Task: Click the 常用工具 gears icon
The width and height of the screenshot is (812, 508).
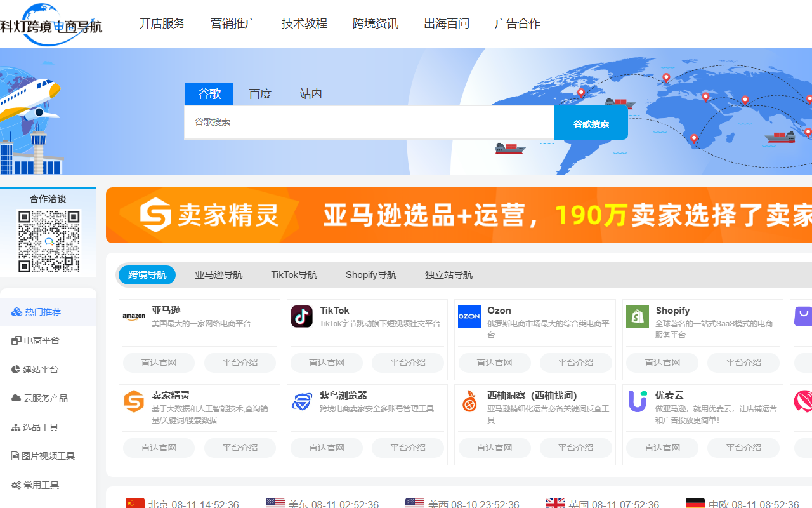Action: coord(16,485)
